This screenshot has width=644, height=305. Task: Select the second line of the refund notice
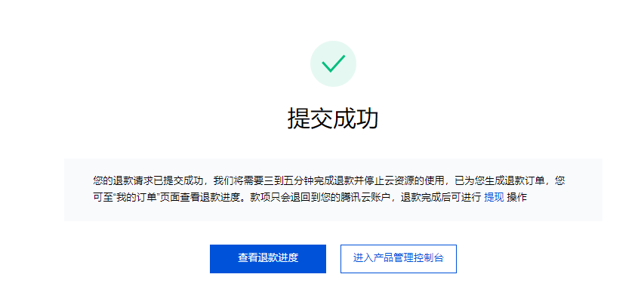[x=310, y=198]
